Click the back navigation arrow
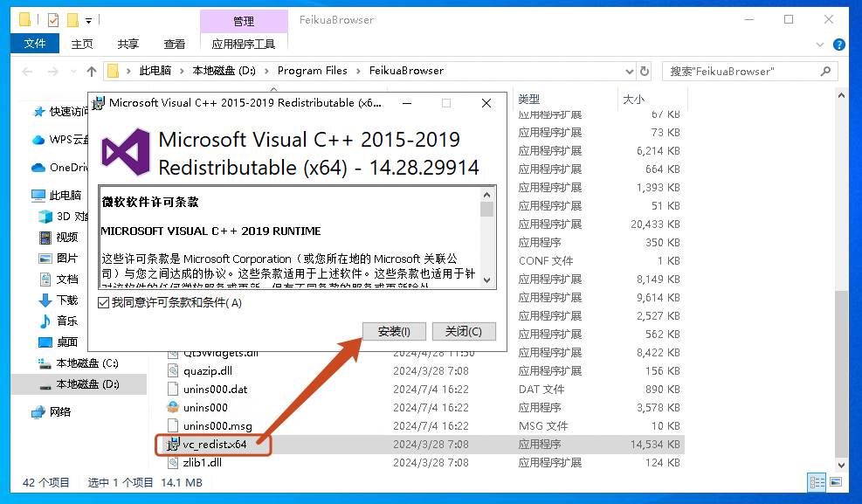The image size is (862, 504). (x=27, y=71)
